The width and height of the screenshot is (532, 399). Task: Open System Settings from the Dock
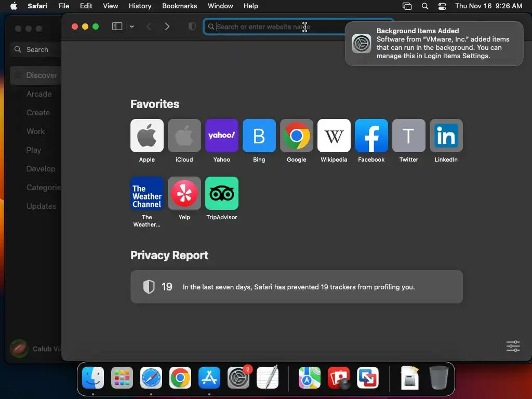click(238, 378)
